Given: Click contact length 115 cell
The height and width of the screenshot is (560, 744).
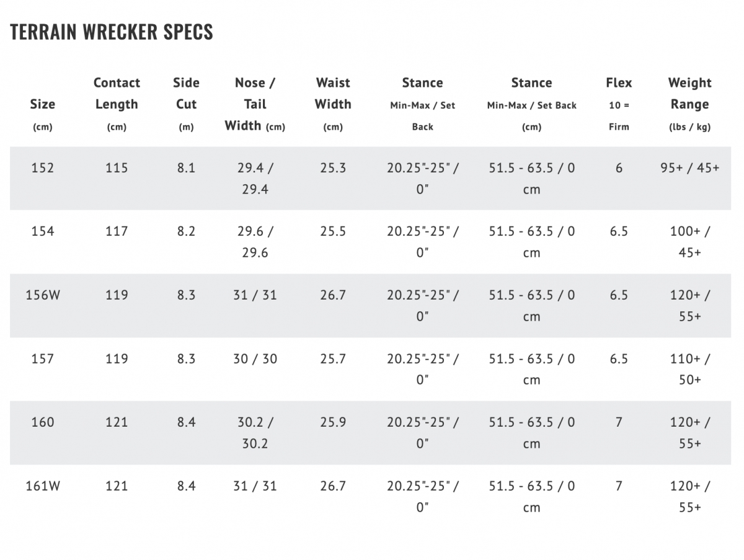Looking at the screenshot, I should point(117,168).
